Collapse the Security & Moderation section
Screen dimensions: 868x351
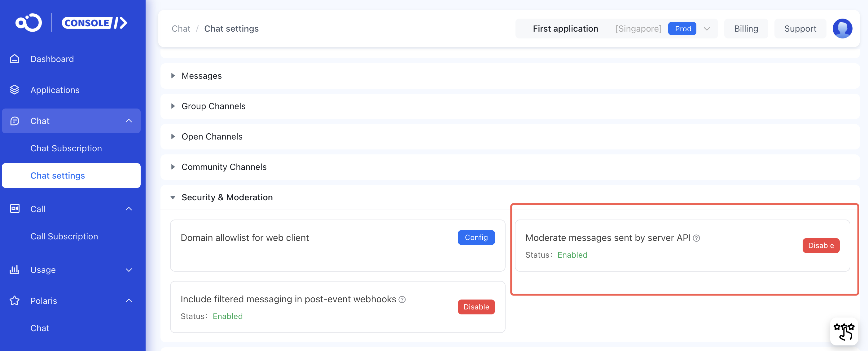tap(226, 197)
